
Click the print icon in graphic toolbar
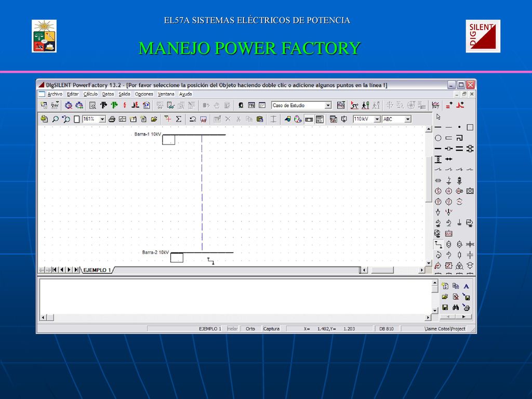tap(112, 119)
